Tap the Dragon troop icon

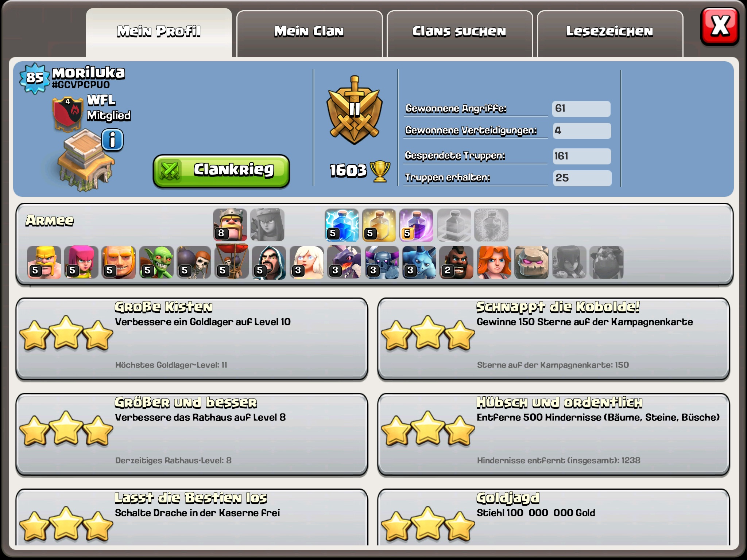click(x=344, y=262)
